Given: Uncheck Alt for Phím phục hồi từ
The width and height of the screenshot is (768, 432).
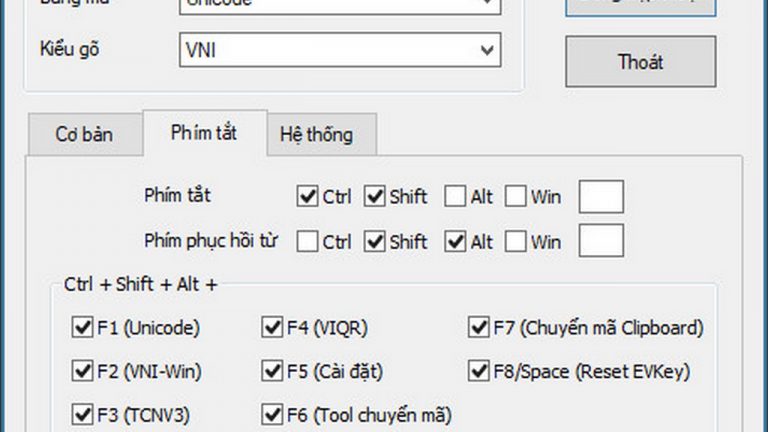Looking at the screenshot, I should click(x=455, y=241).
